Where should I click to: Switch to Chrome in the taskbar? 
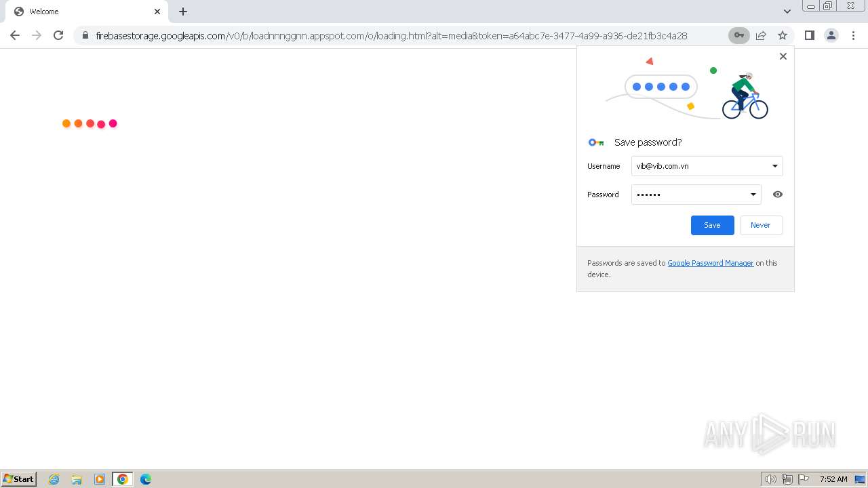point(122,479)
